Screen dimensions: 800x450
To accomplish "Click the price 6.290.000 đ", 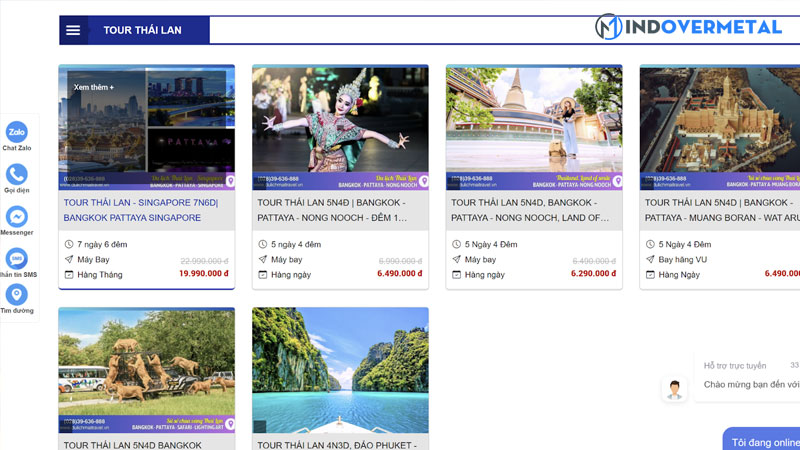I will pyautogui.click(x=593, y=273).
